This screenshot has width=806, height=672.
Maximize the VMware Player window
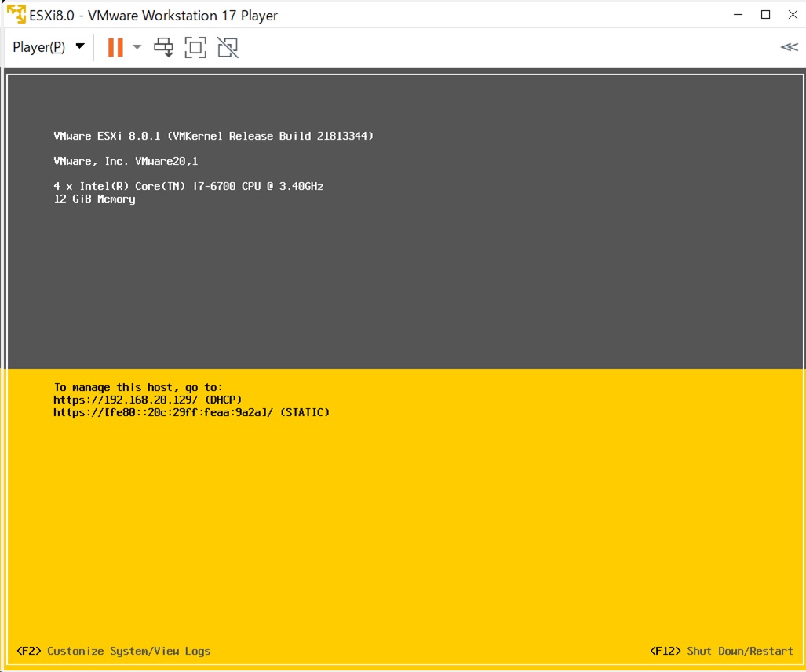tap(765, 14)
